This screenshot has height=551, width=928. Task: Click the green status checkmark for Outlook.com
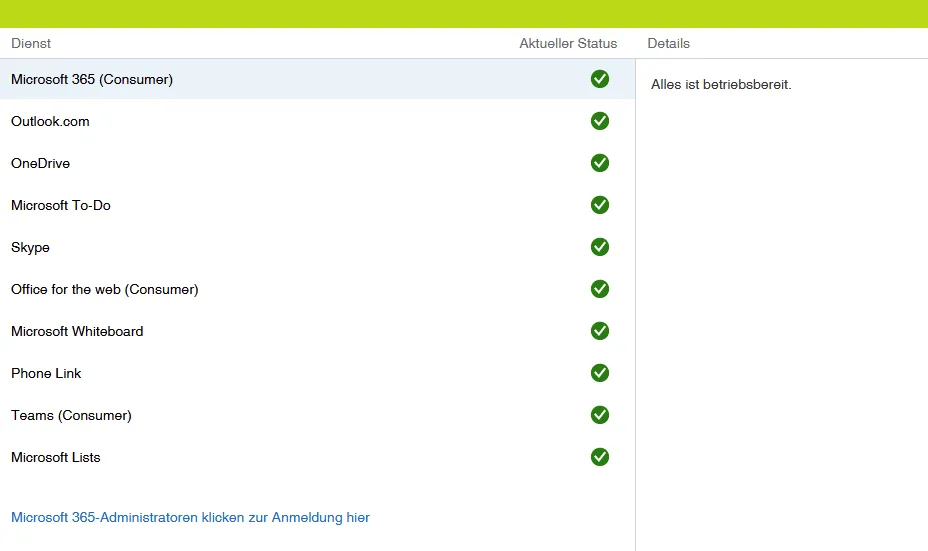600,121
